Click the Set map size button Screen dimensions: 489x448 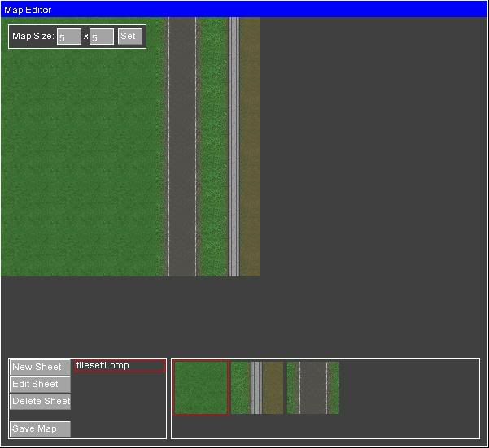pyautogui.click(x=130, y=37)
